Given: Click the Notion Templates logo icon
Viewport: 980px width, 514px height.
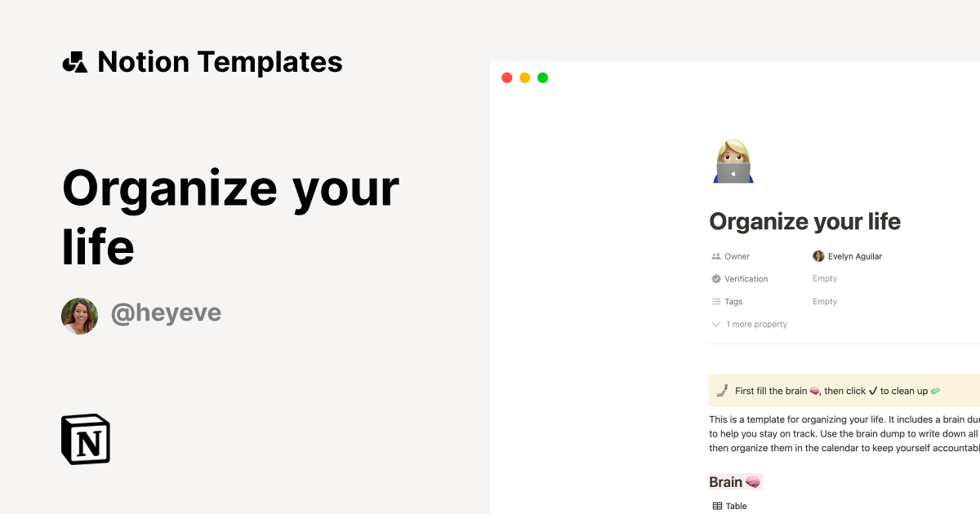Looking at the screenshot, I should tap(74, 61).
